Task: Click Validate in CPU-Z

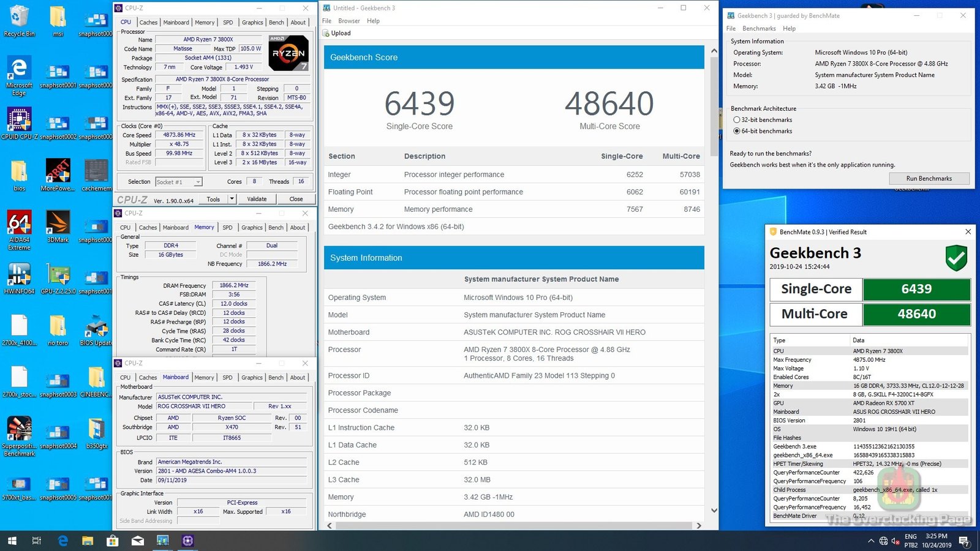Action: [257, 198]
